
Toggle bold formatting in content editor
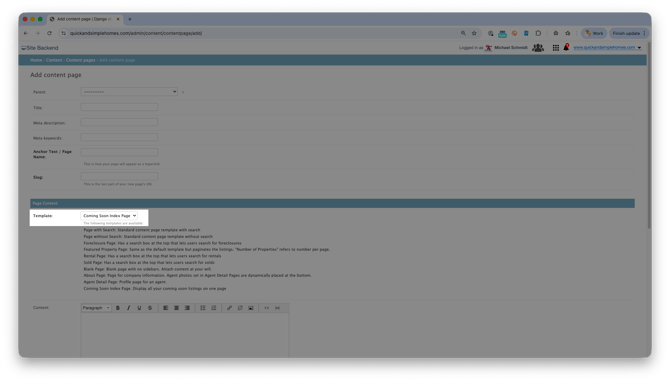(118, 308)
